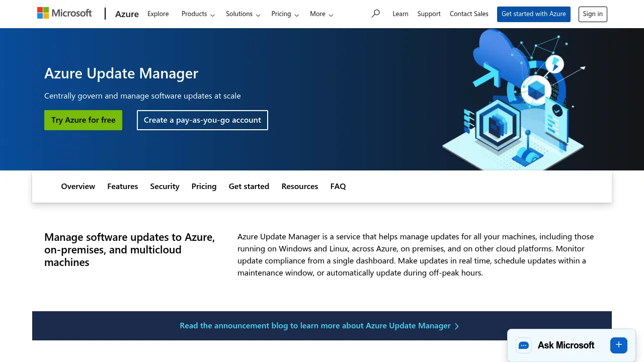Switch to the Overview tab
Viewport: 644px width, 362px height.
78,187
